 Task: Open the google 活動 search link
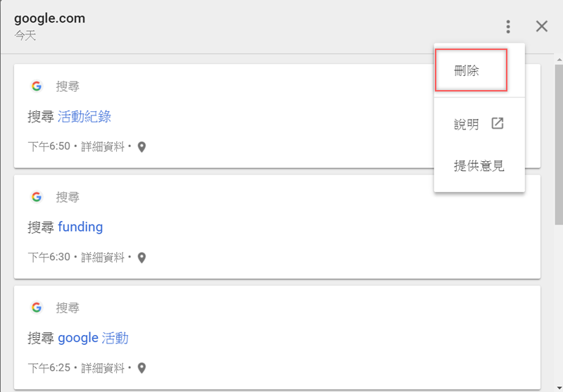pyautogui.click(x=93, y=338)
